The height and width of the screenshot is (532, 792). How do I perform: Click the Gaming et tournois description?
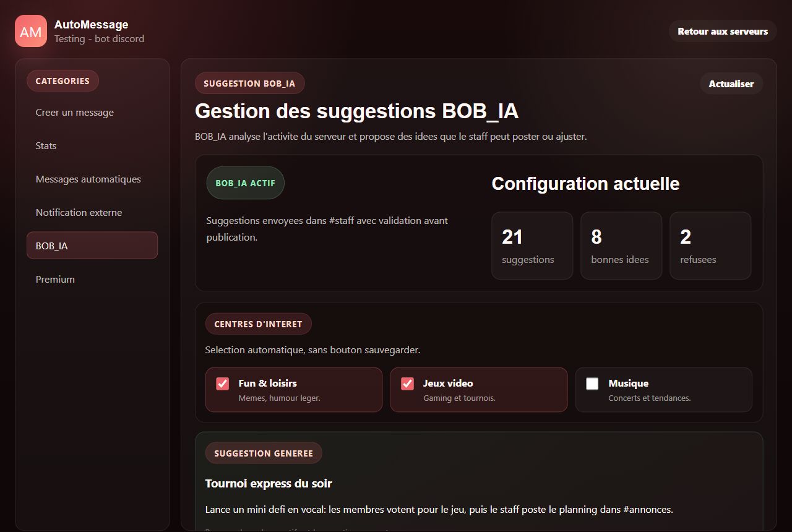click(459, 398)
